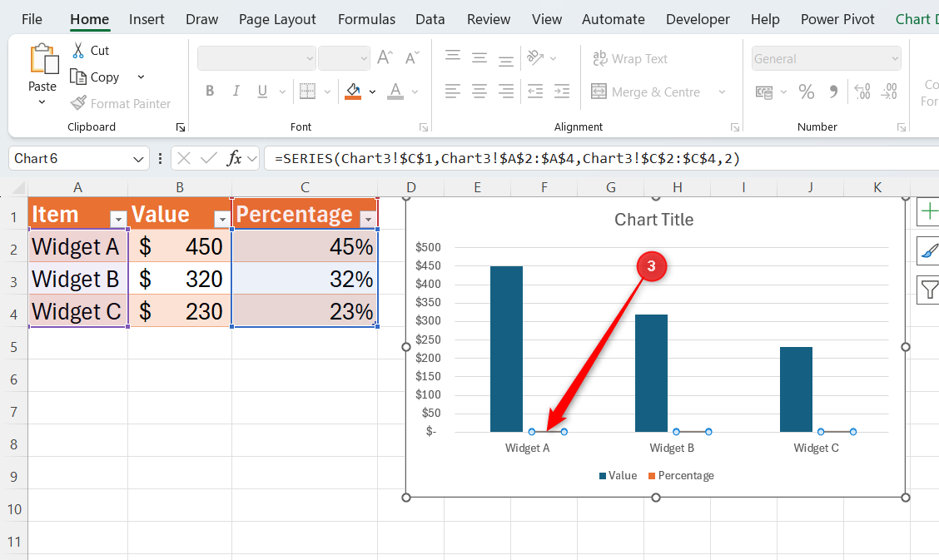Viewport: 939px width, 560px height.
Task: Click Merge & Centre button
Action: (646, 92)
